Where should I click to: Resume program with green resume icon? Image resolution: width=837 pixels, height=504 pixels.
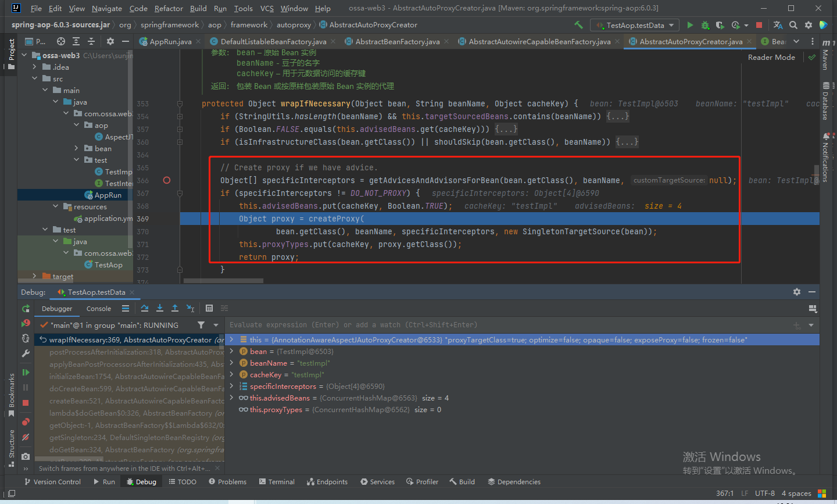pos(26,372)
